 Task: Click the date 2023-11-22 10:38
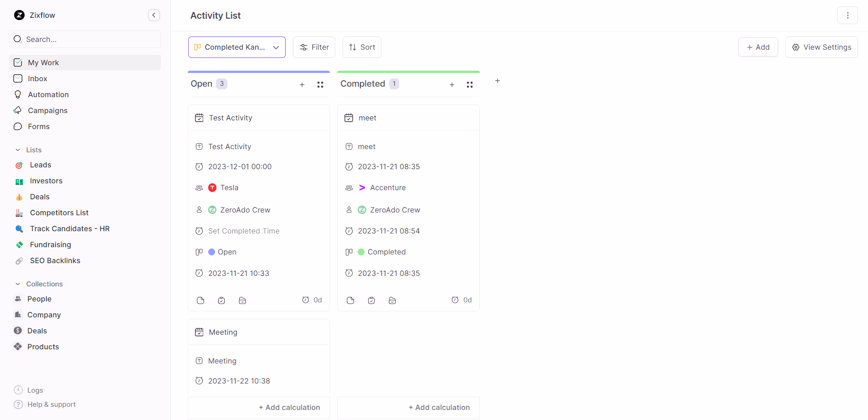point(239,381)
